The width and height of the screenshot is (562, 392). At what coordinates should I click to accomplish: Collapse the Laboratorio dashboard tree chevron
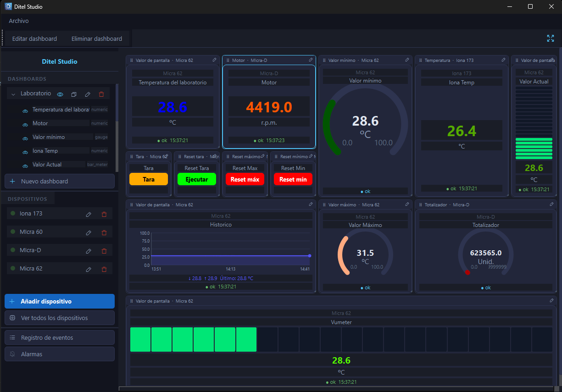(13, 94)
